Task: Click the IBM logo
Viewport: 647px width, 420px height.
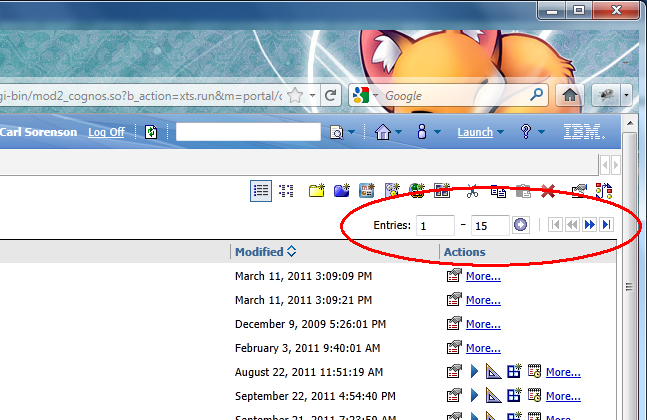Action: pyautogui.click(x=584, y=132)
